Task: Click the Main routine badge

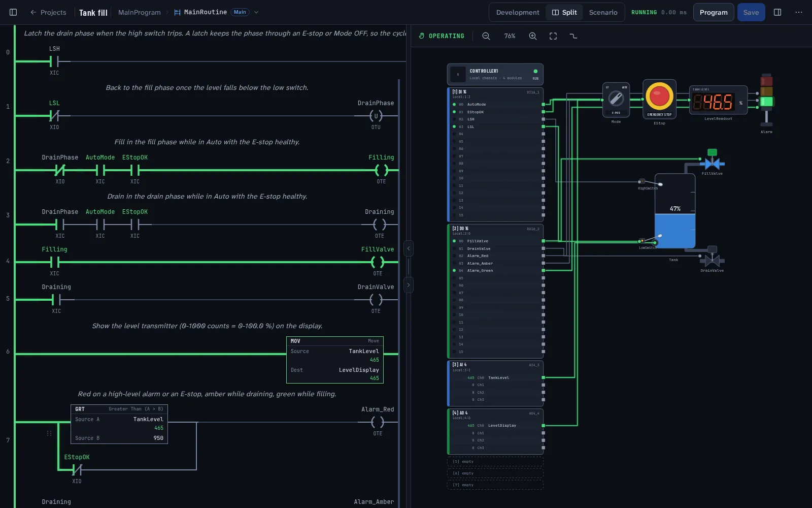Action: pos(240,12)
